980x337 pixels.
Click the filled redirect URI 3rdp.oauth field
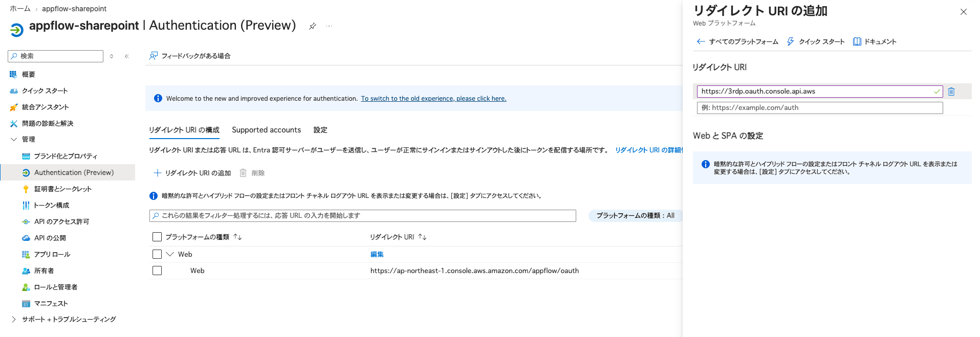(x=819, y=92)
